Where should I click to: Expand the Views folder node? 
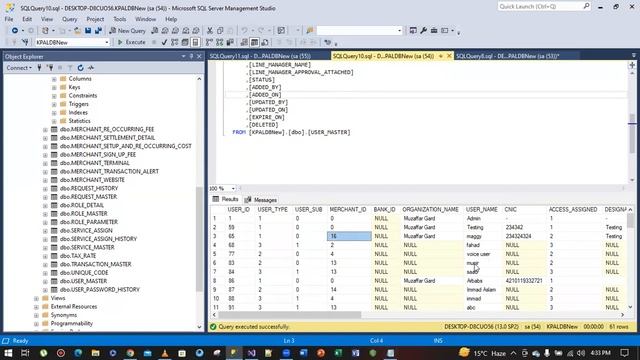36,298
